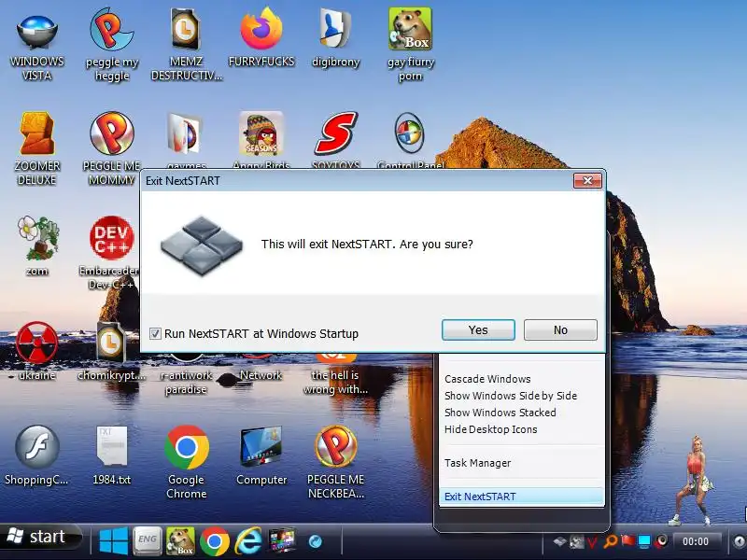Open Task Manager from context menu
Viewport: 747px width, 560px height.
coord(477,463)
